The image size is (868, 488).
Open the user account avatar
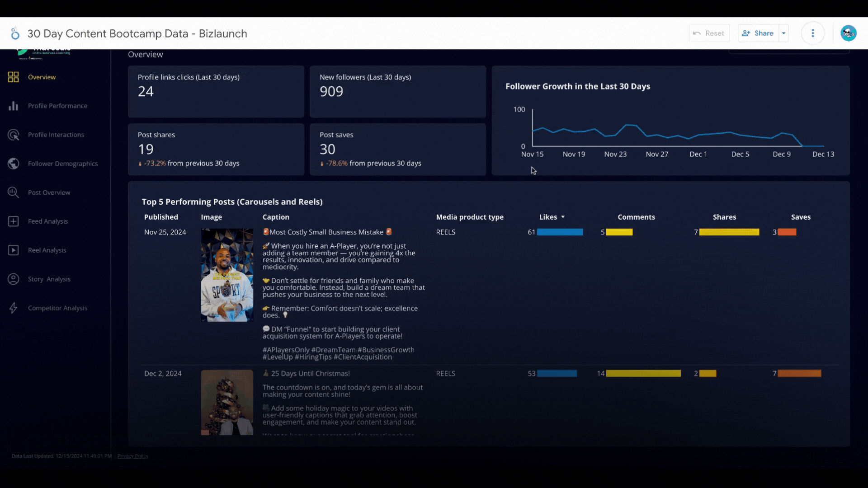848,33
